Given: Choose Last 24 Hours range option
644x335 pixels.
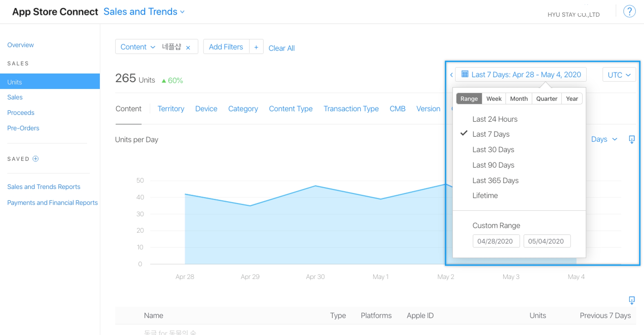Looking at the screenshot, I should click(x=495, y=119).
